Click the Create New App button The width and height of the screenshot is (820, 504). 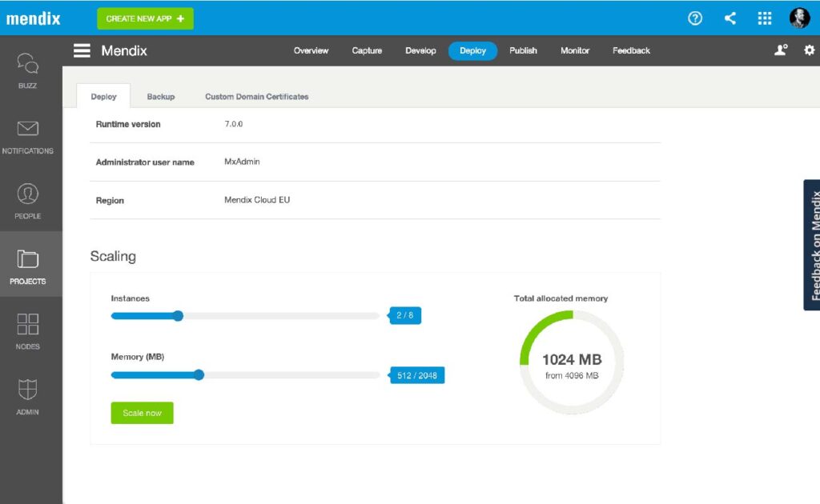pyautogui.click(x=145, y=18)
